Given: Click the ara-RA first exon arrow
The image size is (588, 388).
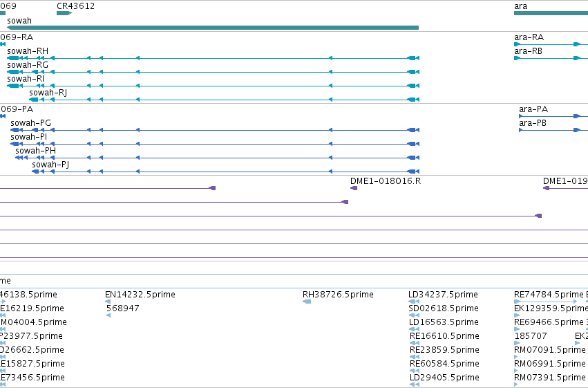Looking at the screenshot, I should pos(517,44).
